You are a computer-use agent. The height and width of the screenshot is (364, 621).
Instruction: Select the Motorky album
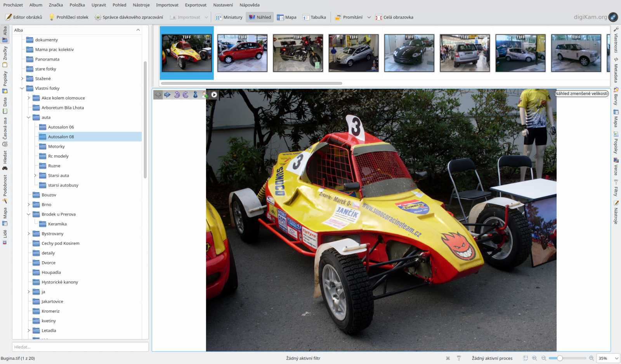[56, 147]
